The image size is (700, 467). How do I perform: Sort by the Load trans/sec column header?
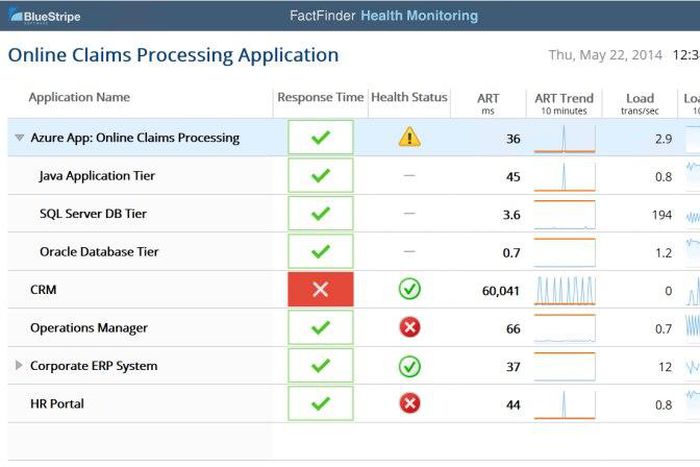pyautogui.click(x=640, y=103)
